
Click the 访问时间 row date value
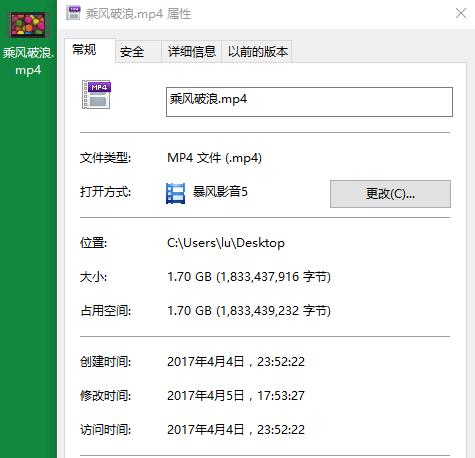pyautogui.click(x=236, y=430)
